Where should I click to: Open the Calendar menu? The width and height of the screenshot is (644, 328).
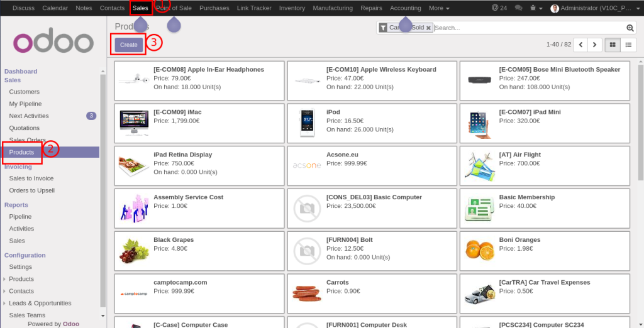55,8
